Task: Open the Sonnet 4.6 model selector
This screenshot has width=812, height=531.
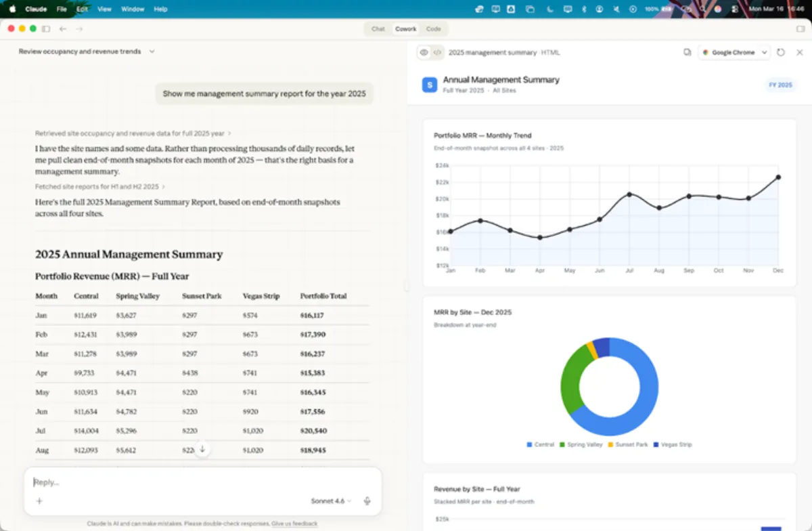Action: 332,501
